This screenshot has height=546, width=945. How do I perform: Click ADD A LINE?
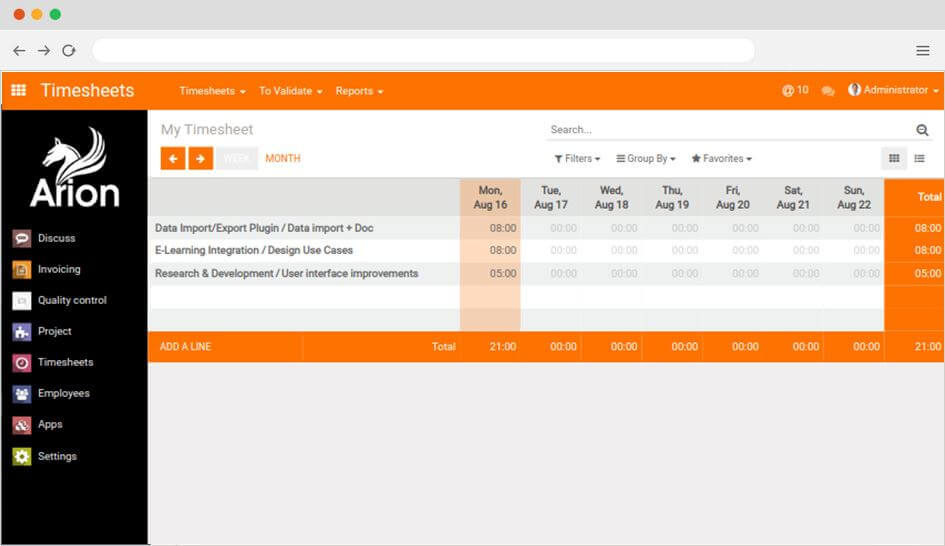185,347
